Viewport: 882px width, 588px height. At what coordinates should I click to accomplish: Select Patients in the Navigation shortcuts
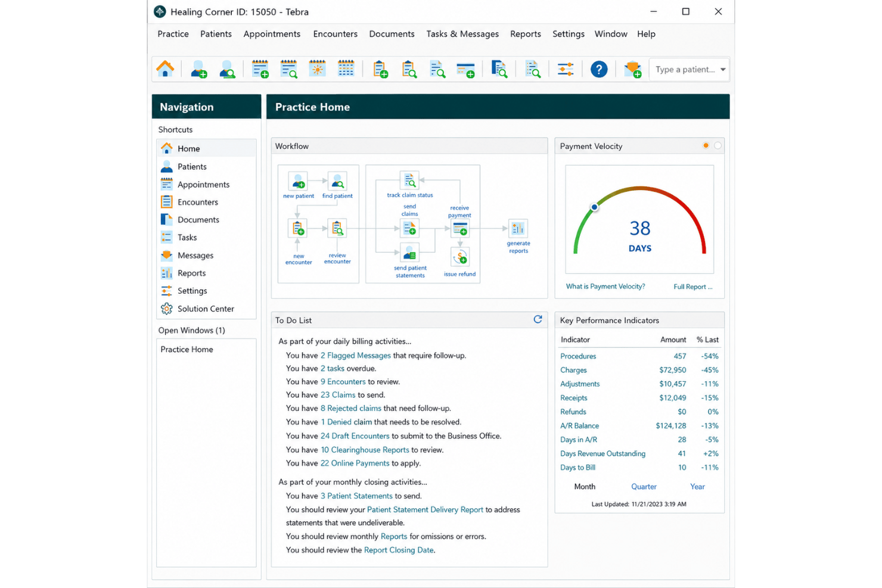206,167
